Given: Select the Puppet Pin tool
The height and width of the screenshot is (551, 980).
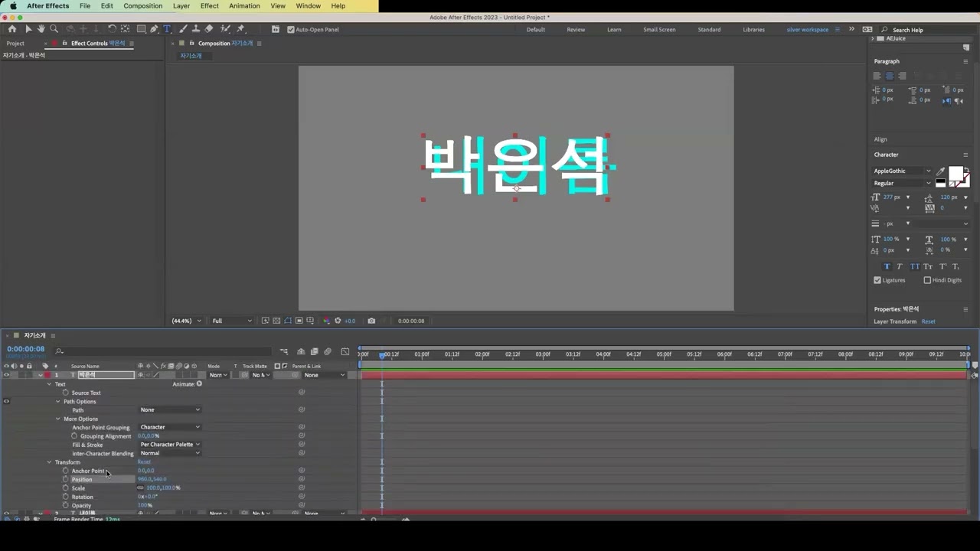Looking at the screenshot, I should coord(240,29).
